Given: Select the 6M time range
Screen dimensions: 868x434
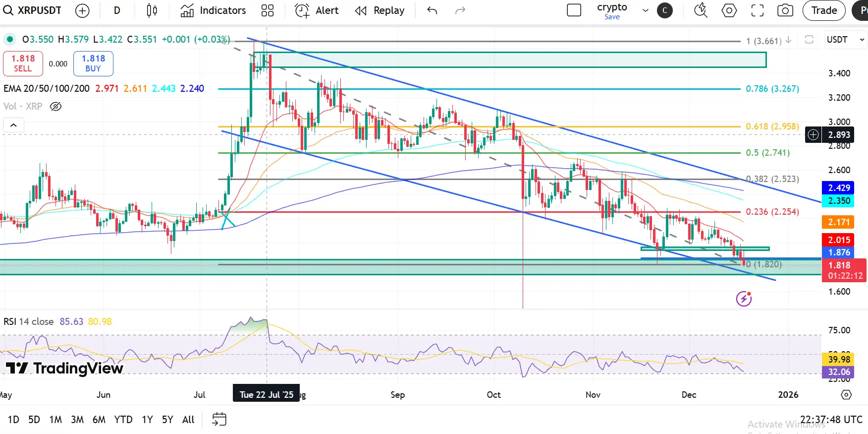Looking at the screenshot, I should pyautogui.click(x=99, y=420).
